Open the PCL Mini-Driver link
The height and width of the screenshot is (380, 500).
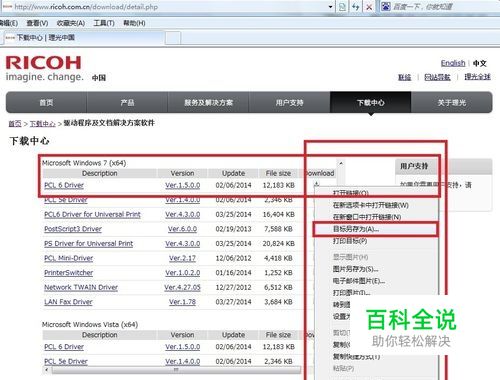coord(69,258)
